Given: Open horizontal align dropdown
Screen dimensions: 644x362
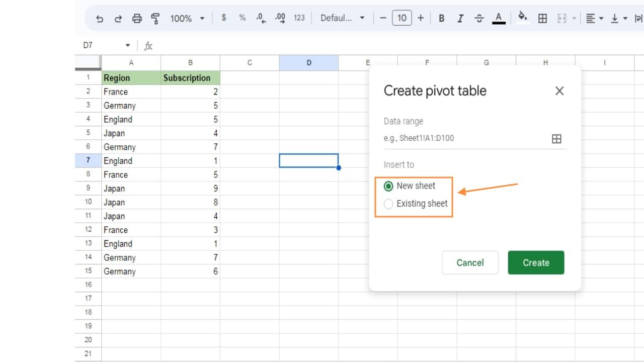Looking at the screenshot, I should coord(595,19).
